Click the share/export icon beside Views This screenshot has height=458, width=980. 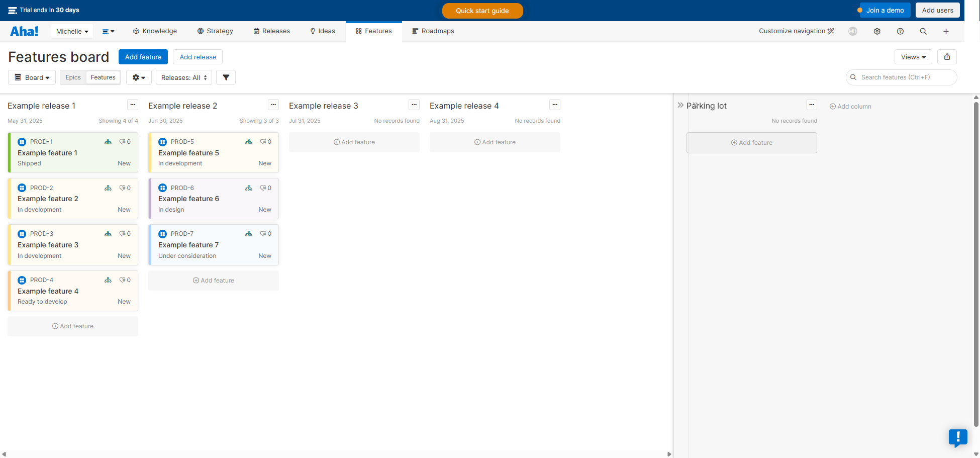point(947,57)
